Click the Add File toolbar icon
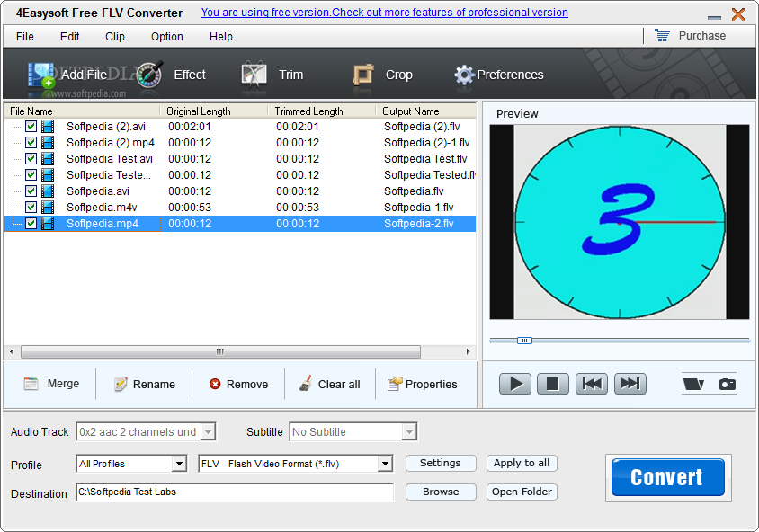This screenshot has width=759, height=532. click(x=41, y=75)
